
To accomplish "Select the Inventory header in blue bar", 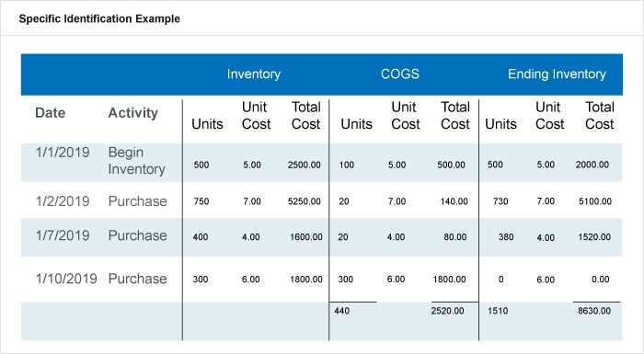I will 254,74.
